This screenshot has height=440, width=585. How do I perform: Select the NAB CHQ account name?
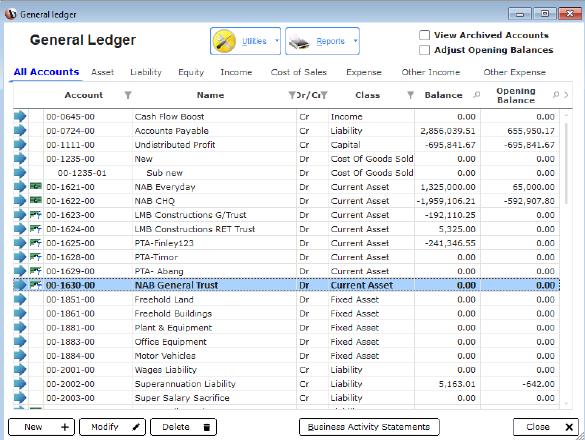154,201
